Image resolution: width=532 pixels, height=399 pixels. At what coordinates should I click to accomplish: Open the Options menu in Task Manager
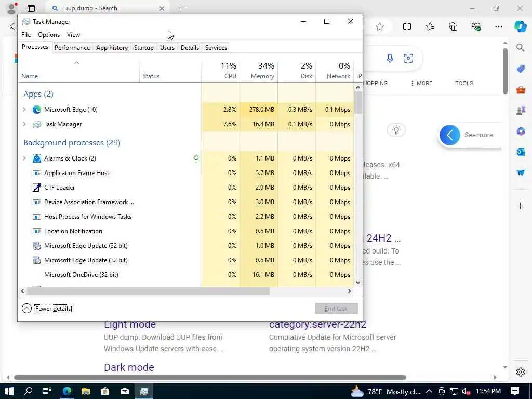49,35
